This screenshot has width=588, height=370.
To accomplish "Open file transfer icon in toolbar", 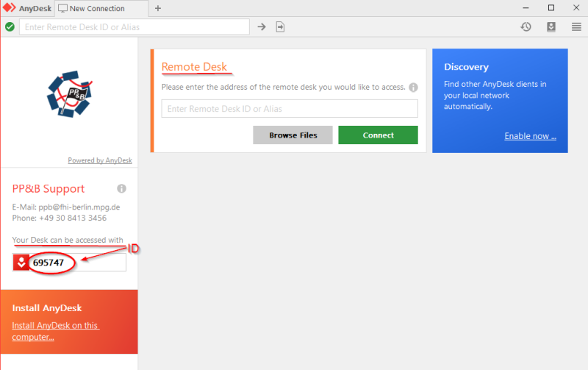I will pyautogui.click(x=280, y=27).
